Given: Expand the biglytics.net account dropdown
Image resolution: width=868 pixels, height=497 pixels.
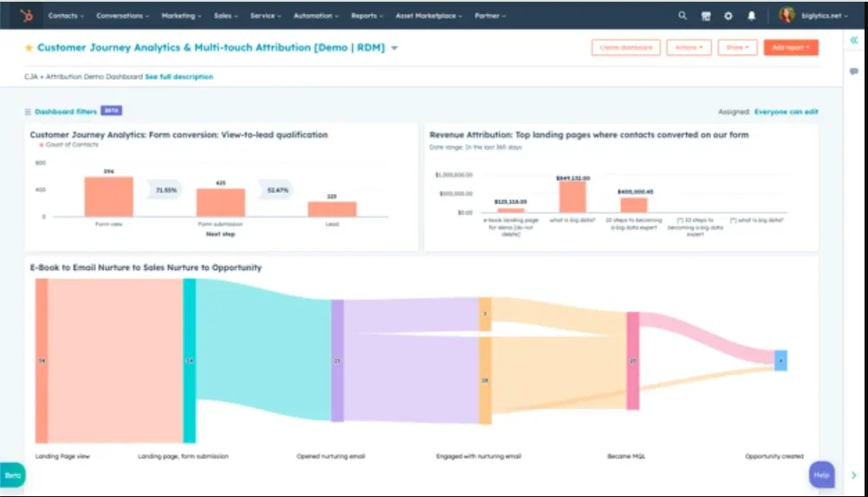Looking at the screenshot, I should (825, 16).
